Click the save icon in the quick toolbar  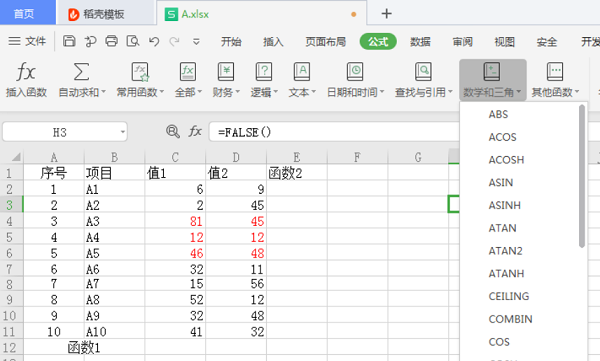tap(69, 41)
